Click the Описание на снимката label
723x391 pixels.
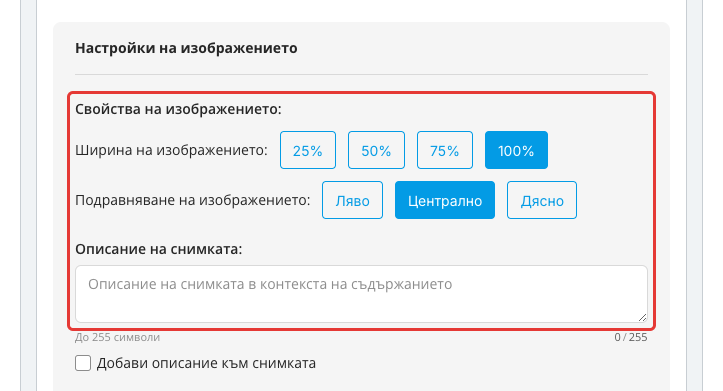tap(159, 249)
